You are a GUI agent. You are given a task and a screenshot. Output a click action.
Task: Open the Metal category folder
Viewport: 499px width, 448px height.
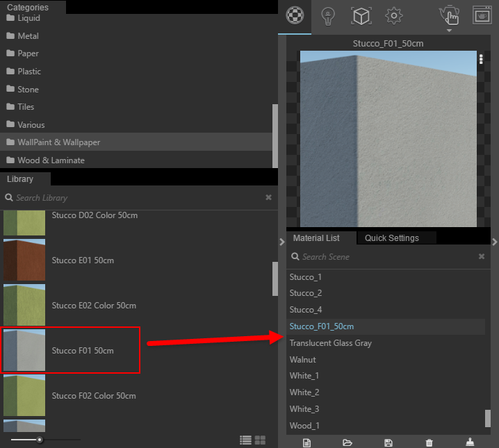pyautogui.click(x=136, y=36)
